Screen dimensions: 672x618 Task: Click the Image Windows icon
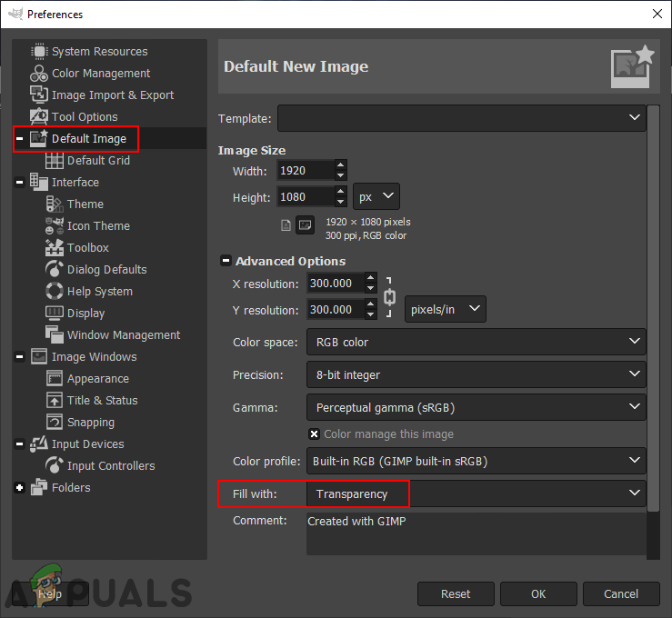[39, 357]
